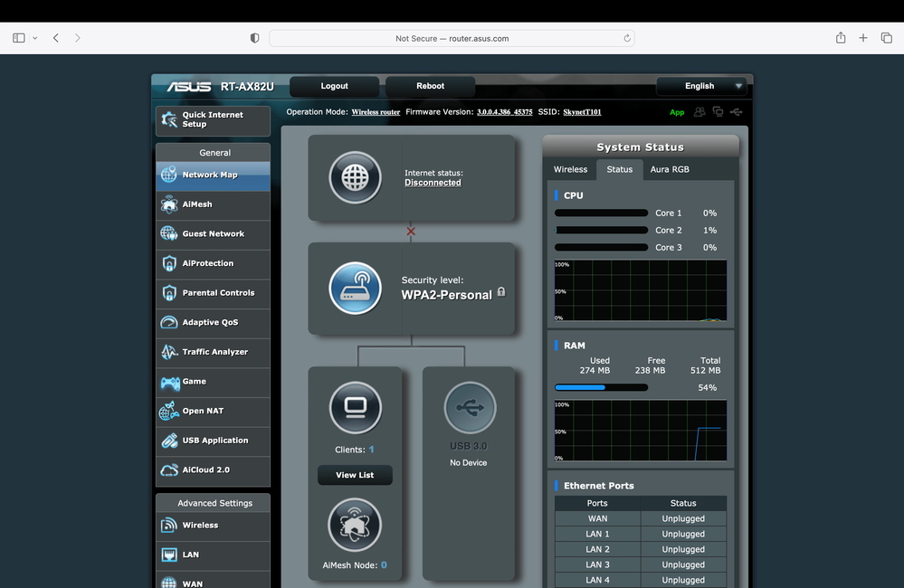The width and height of the screenshot is (904, 588).
Task: Click the USB status icon in header
Action: point(736,112)
